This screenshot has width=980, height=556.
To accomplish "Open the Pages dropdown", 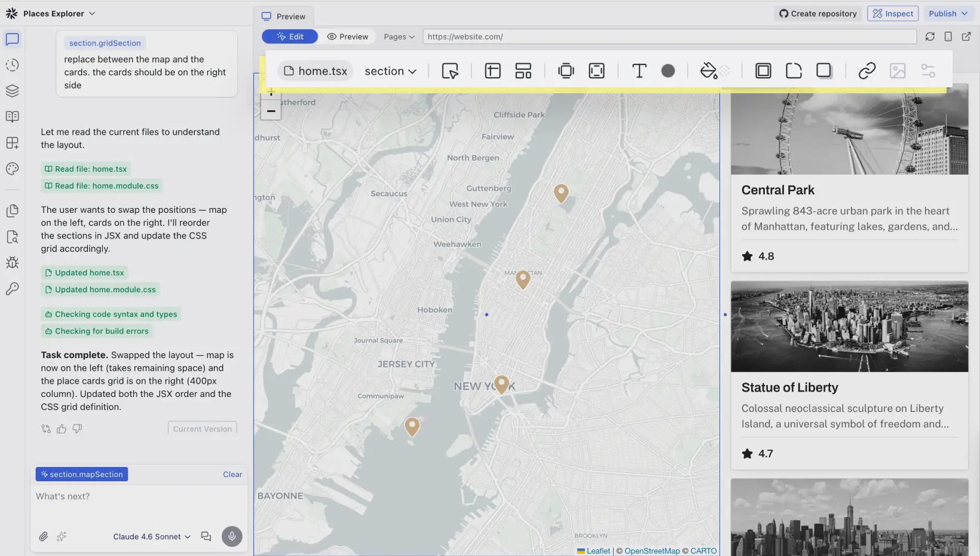I will [399, 36].
